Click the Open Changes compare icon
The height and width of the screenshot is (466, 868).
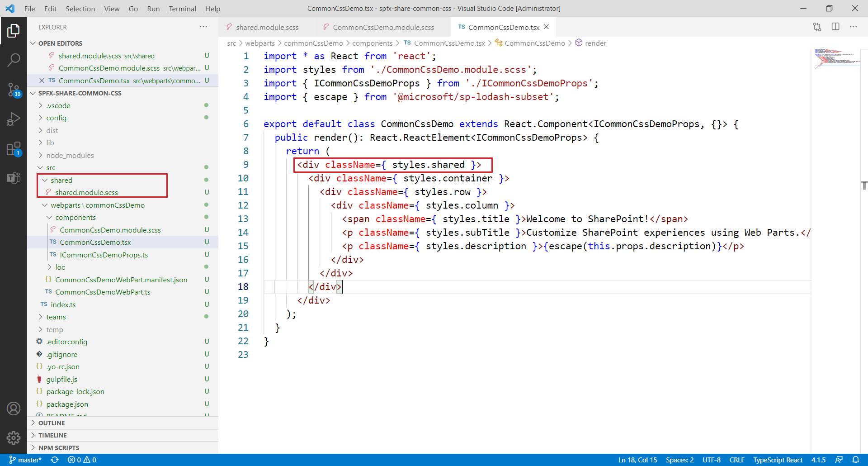pos(817,27)
